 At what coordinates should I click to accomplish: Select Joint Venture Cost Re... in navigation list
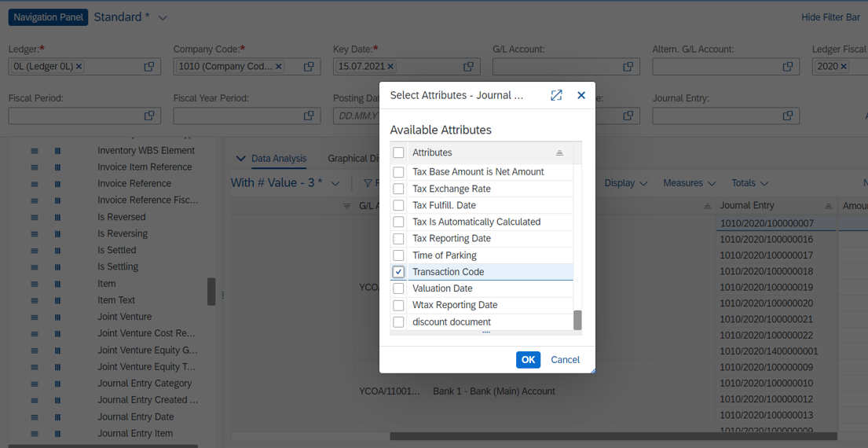click(x=147, y=333)
